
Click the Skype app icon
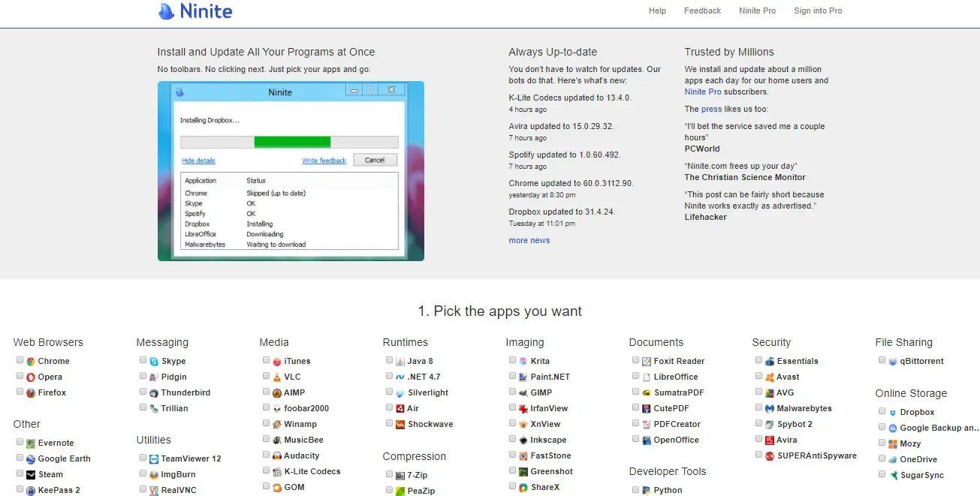[154, 362]
